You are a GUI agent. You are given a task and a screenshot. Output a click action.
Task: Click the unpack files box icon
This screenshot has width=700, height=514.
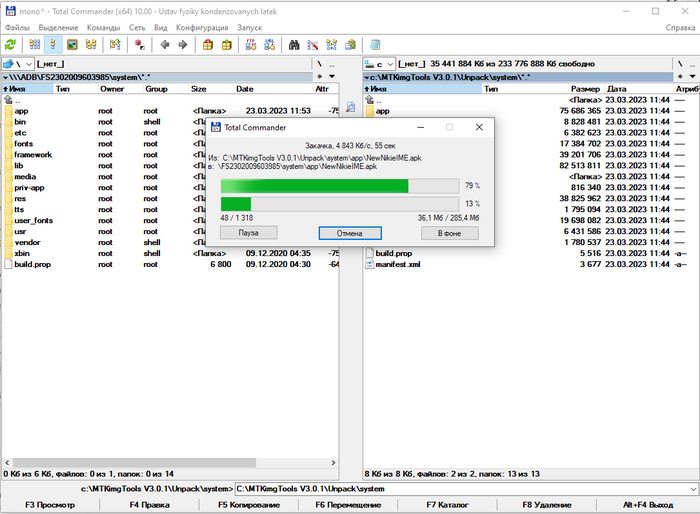click(226, 45)
